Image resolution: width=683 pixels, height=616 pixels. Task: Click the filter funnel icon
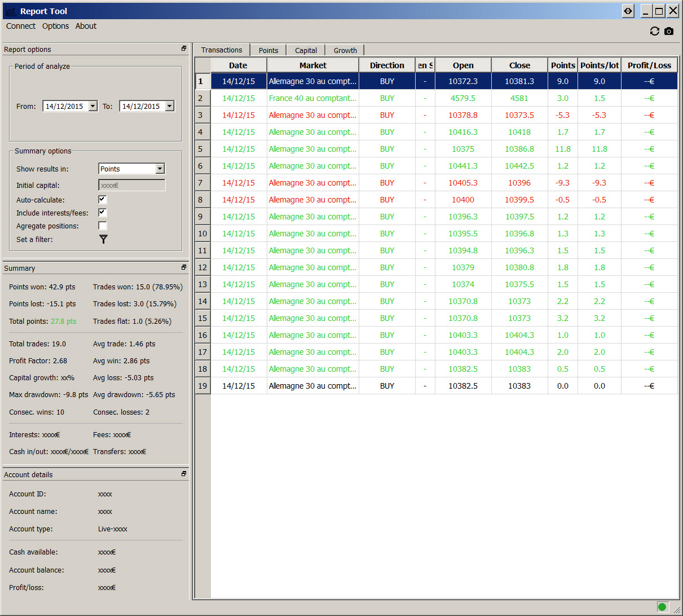click(103, 239)
